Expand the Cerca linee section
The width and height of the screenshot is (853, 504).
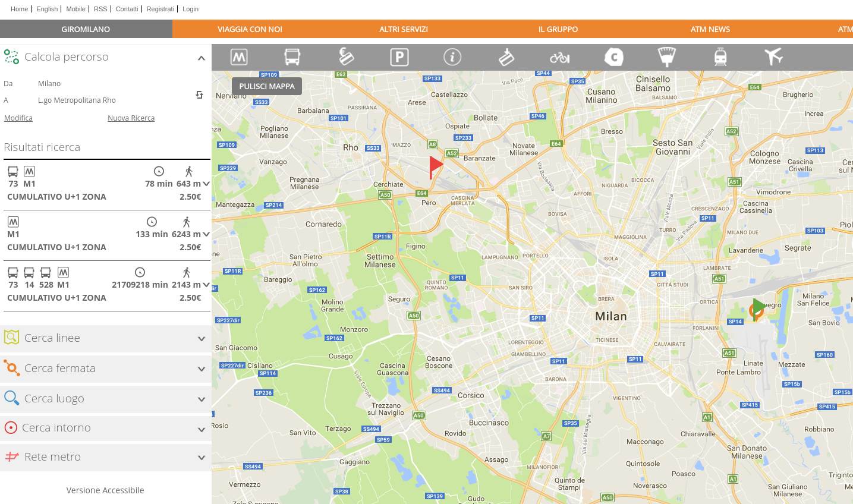tap(202, 339)
